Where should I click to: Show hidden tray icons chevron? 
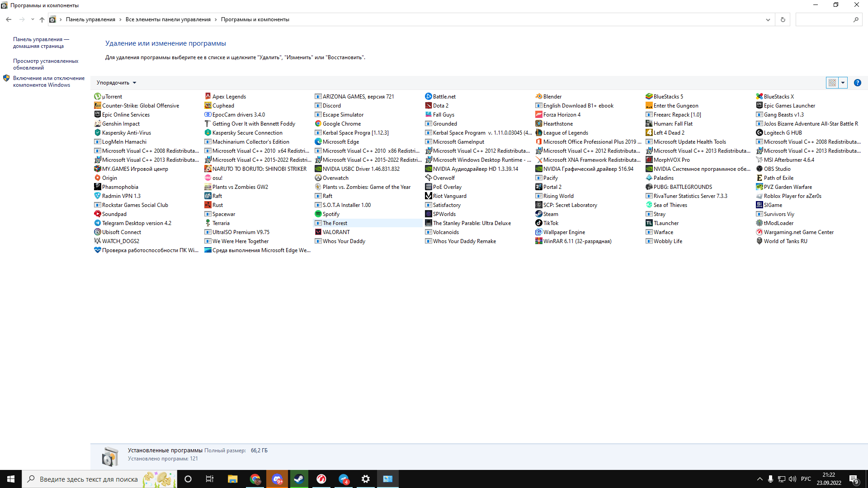[x=759, y=479]
